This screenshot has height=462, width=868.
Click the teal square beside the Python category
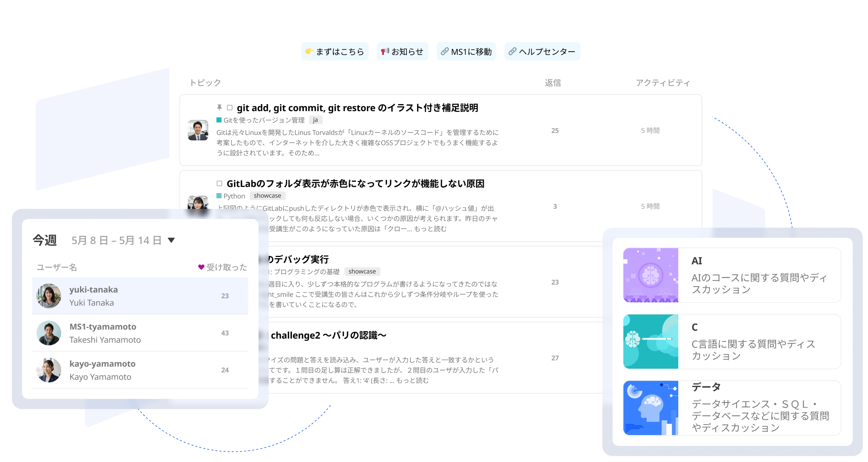click(x=219, y=196)
